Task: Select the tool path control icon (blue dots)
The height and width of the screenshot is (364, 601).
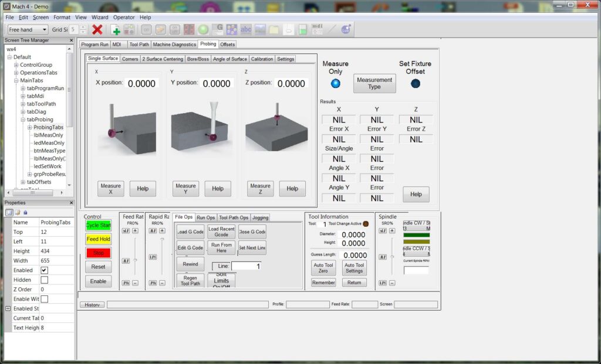Action: point(232,29)
